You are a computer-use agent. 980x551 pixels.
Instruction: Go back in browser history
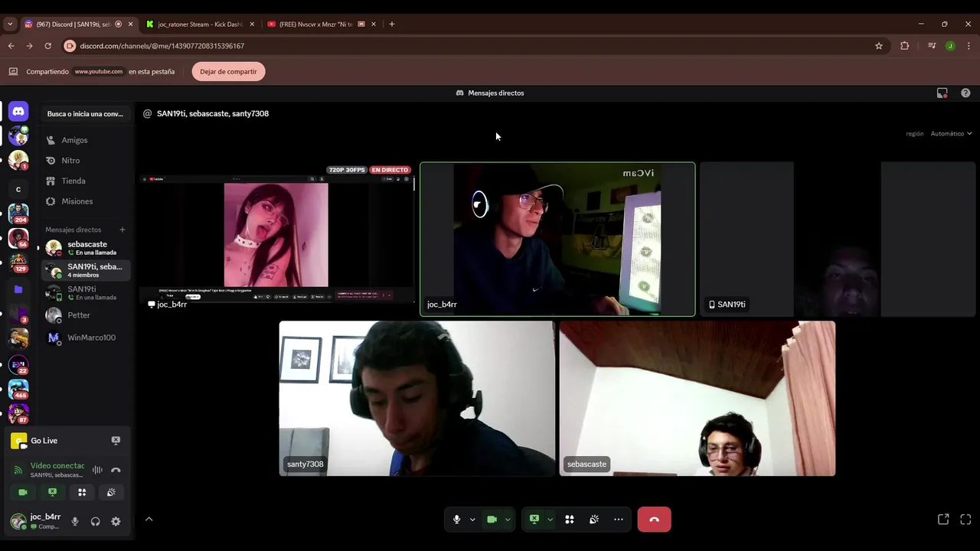tap(11, 46)
